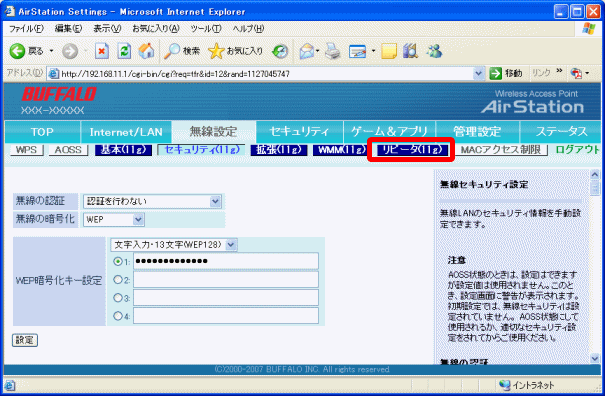This screenshot has width=605, height=396.
Task: Click the green Refresh page icon
Action: tap(124, 51)
